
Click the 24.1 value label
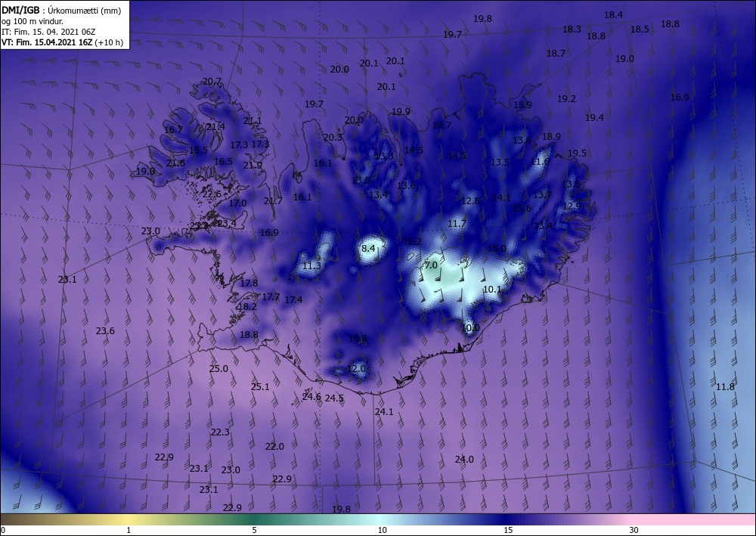point(384,412)
